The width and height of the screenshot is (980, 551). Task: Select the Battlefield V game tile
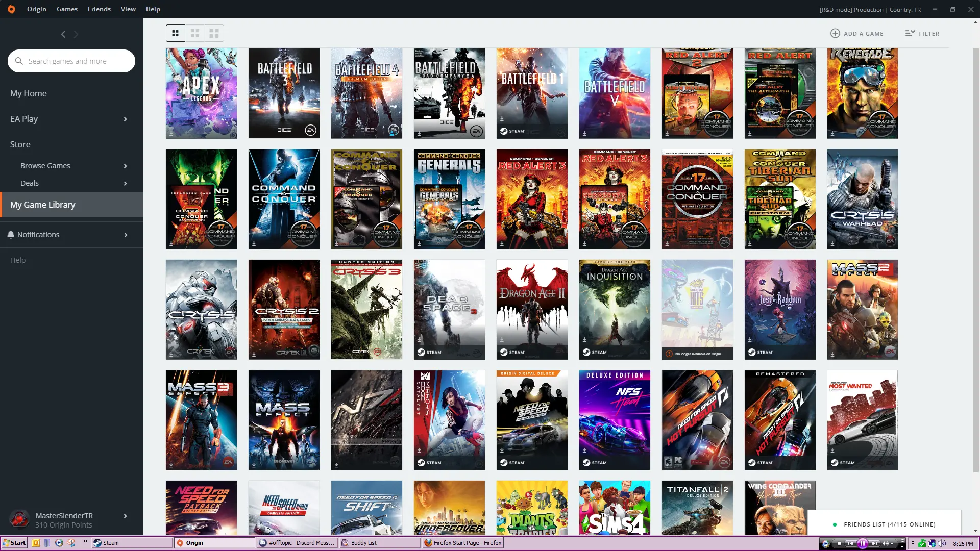coord(615,93)
